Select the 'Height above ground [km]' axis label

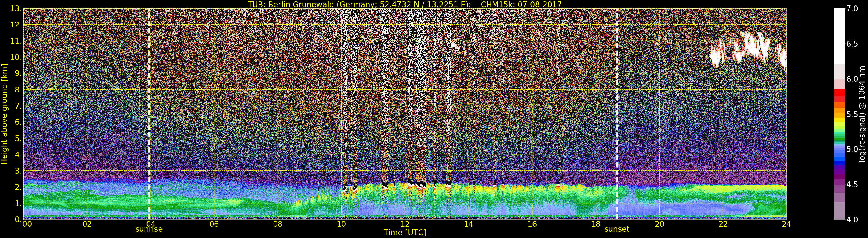coord(4,114)
